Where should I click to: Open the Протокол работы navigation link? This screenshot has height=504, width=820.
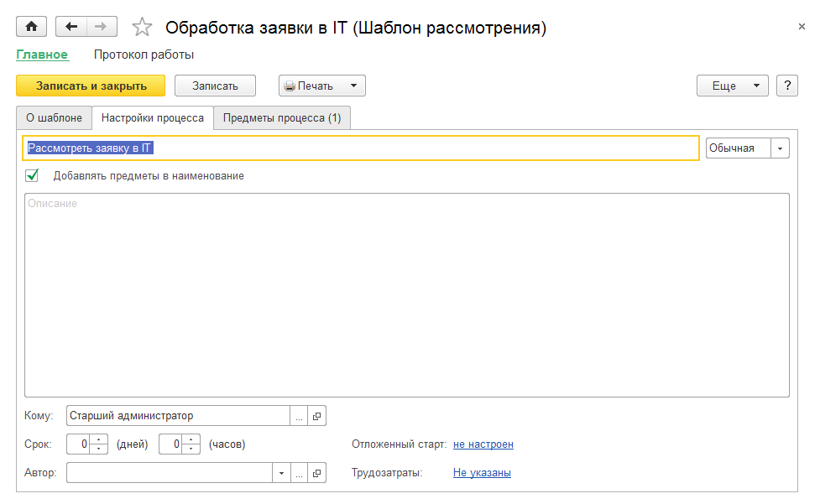point(144,55)
